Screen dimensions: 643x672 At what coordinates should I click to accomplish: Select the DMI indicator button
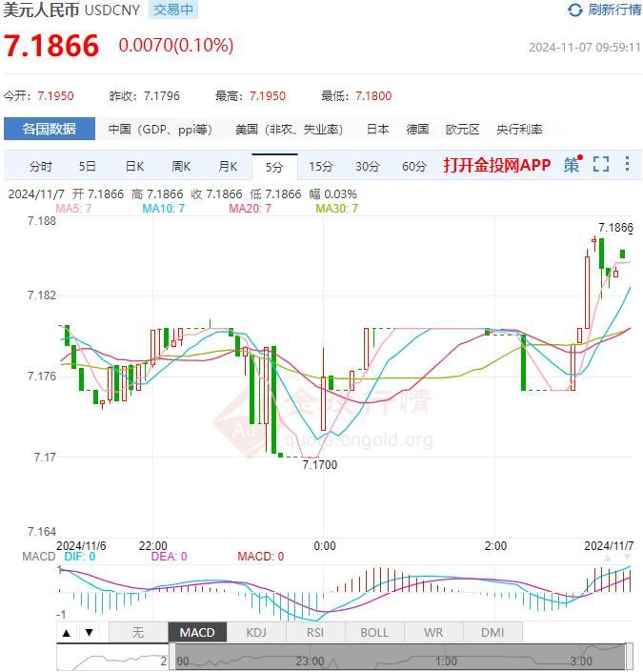pos(492,633)
